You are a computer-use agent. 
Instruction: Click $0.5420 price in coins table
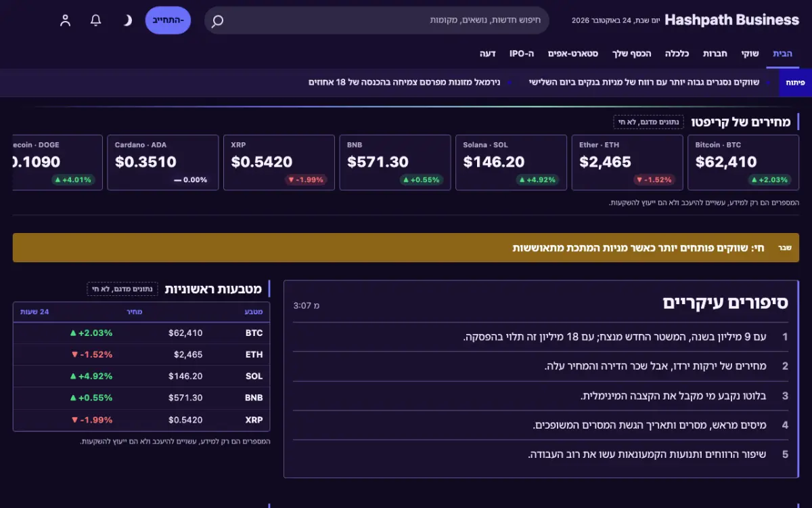tap(185, 420)
